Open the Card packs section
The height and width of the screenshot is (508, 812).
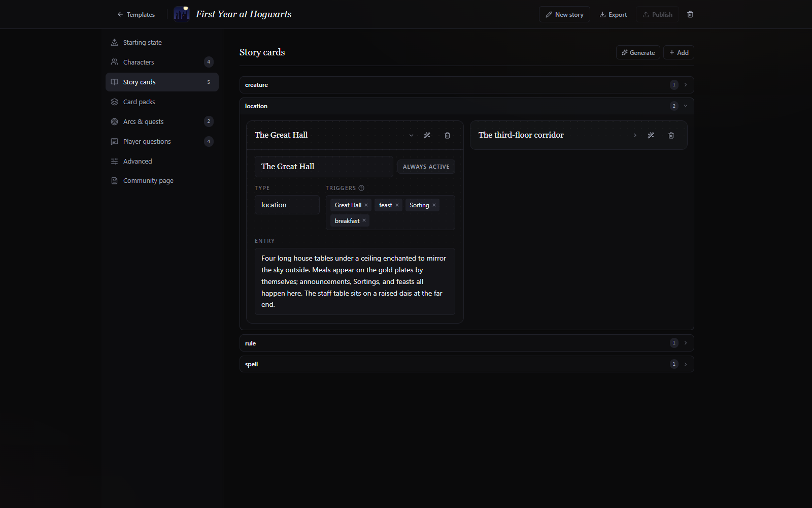pos(162,102)
